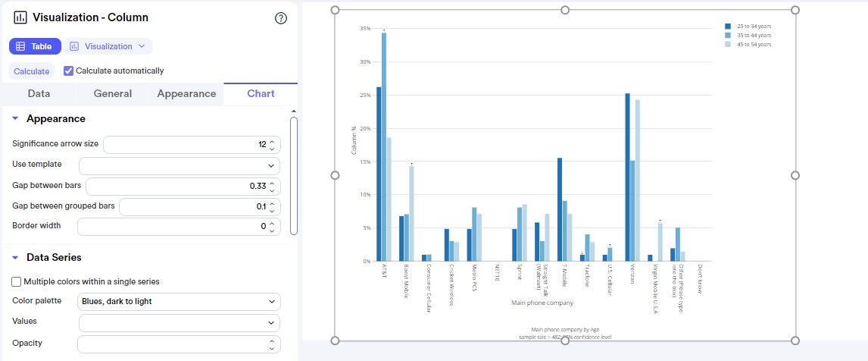The image size is (868, 361).
Task: Click the Cricket Wireless axis label
Action: click(x=452, y=284)
